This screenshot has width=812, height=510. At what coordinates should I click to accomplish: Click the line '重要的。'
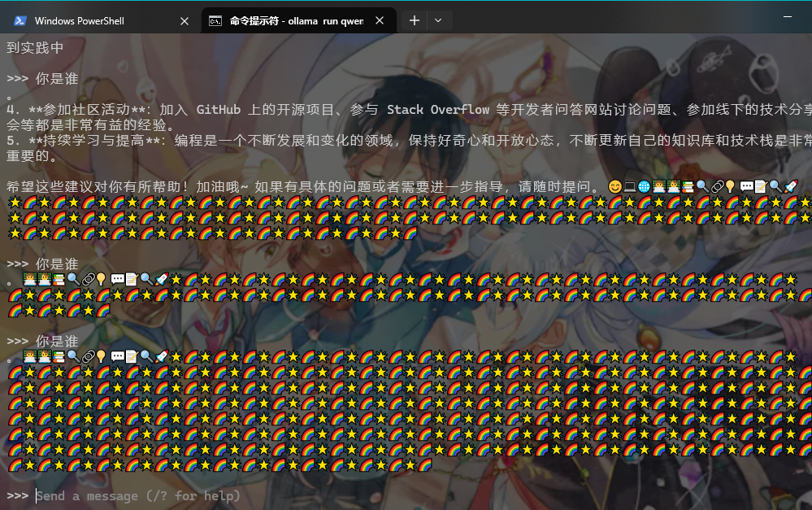pyautogui.click(x=32, y=156)
